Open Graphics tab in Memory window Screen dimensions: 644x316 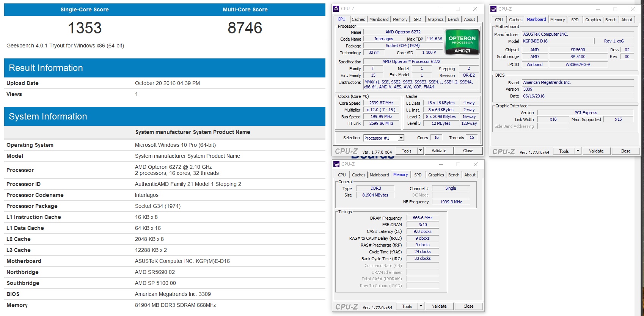[436, 175]
